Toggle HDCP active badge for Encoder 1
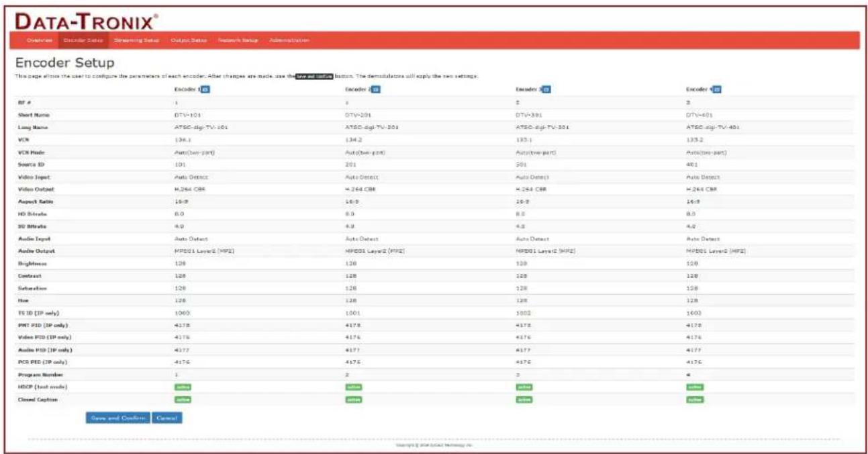 (x=183, y=387)
